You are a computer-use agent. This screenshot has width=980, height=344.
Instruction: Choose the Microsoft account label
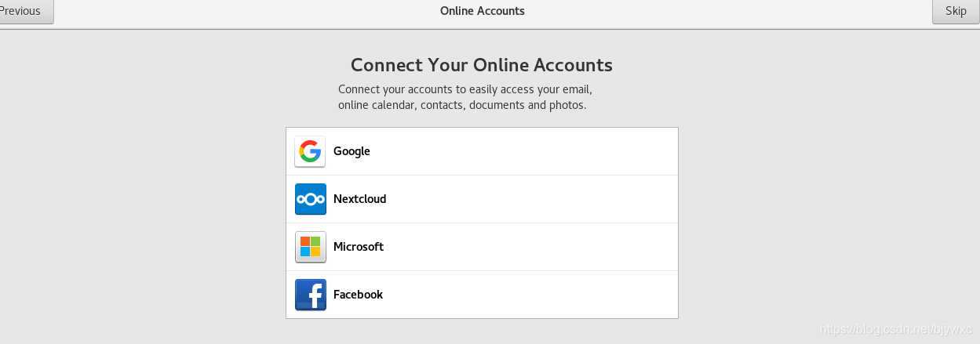tap(358, 247)
